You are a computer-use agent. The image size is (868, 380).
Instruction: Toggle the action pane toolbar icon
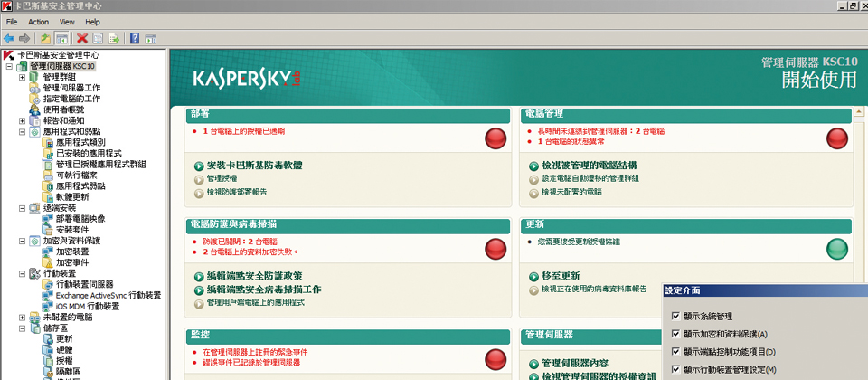pyautogui.click(x=150, y=38)
